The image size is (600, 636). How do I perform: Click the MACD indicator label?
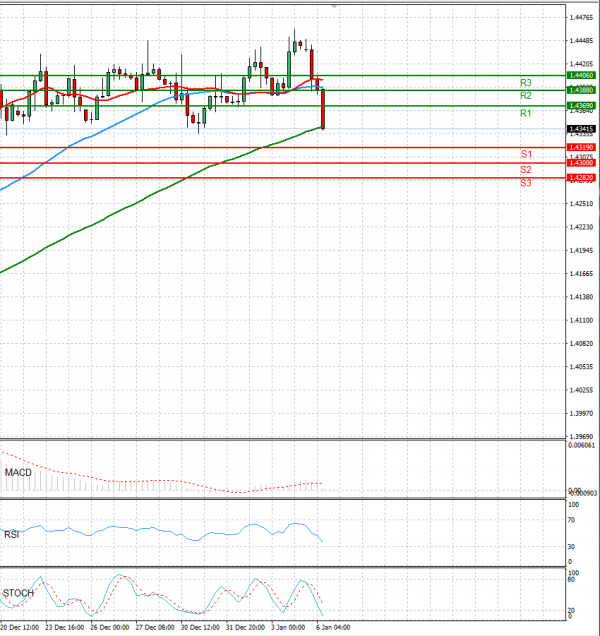point(18,473)
